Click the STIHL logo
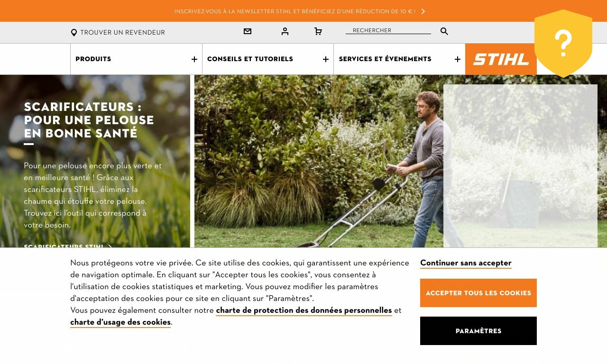 (501, 59)
